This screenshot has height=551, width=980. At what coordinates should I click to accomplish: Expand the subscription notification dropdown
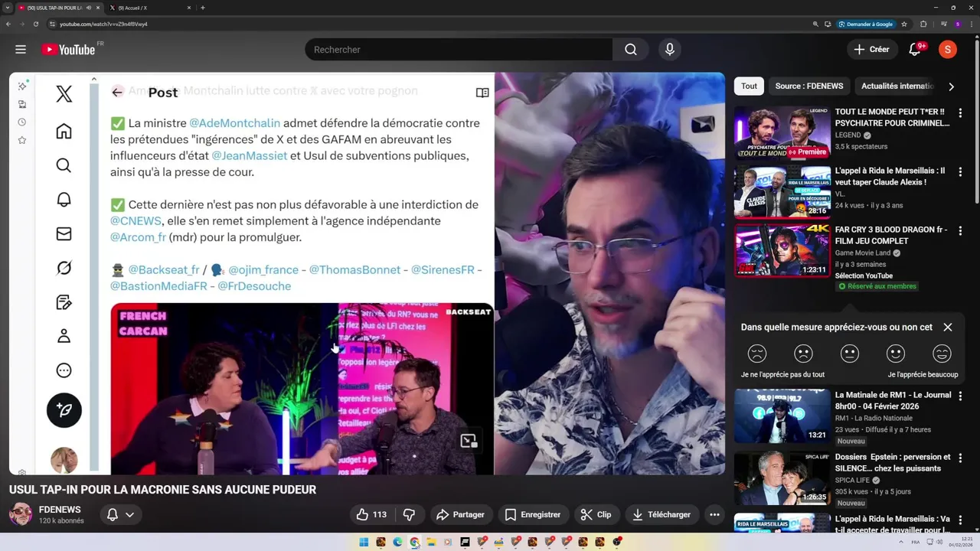click(120, 515)
